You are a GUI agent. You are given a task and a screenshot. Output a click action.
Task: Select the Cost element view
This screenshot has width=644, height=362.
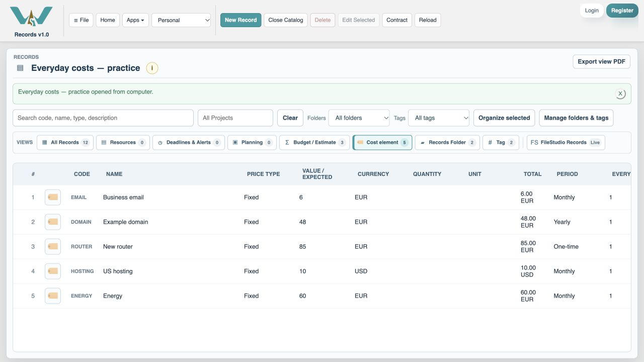tap(382, 143)
